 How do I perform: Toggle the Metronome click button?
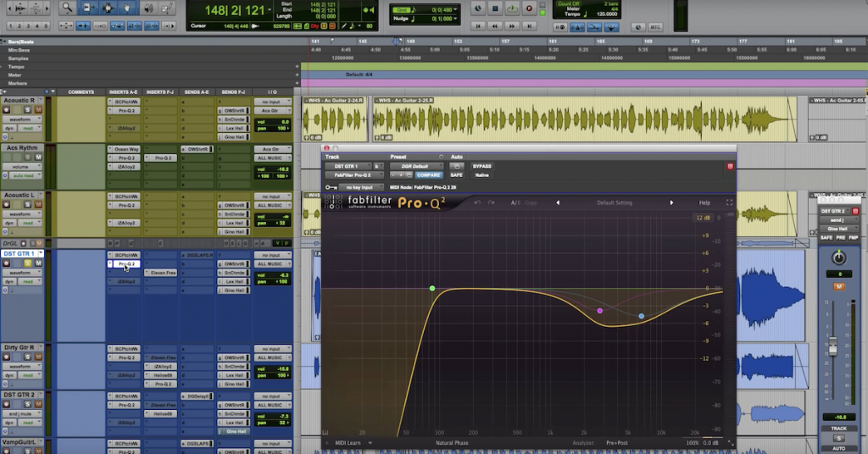(x=576, y=27)
